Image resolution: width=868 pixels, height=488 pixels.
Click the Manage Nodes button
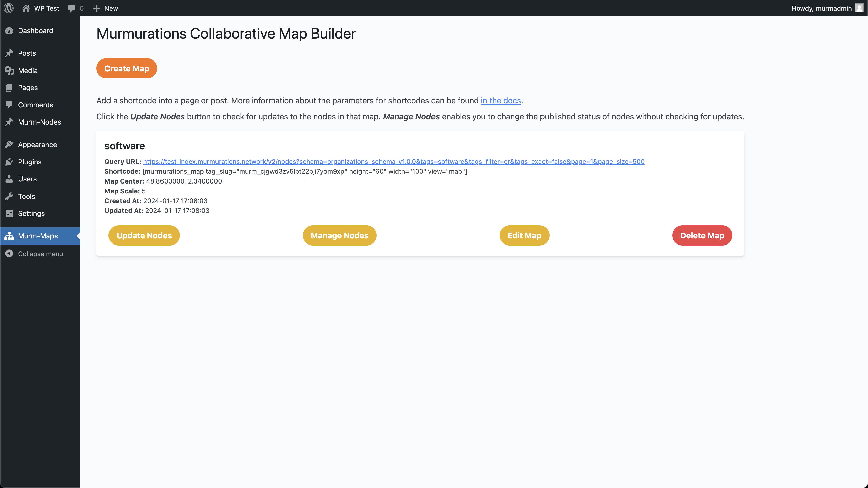tap(339, 235)
